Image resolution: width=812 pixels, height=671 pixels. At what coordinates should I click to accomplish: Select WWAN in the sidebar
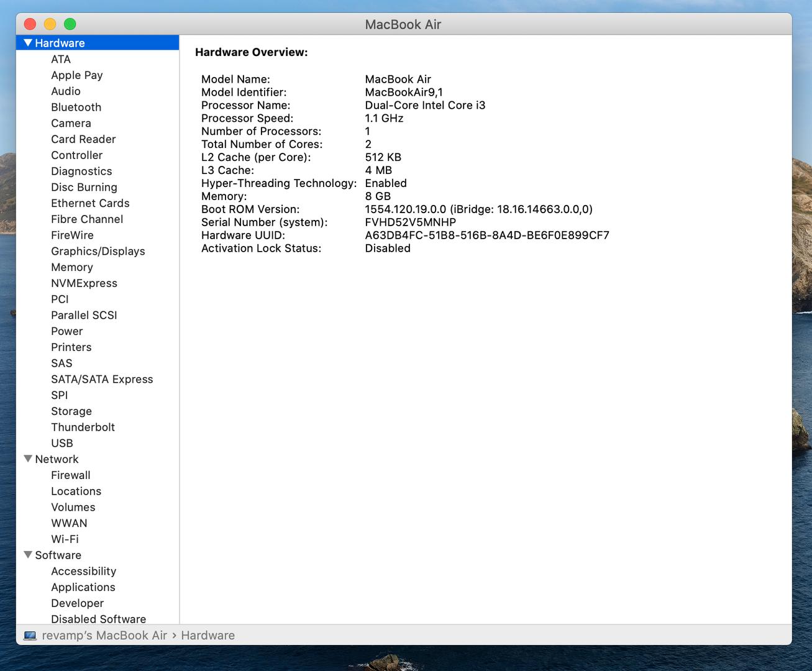coord(69,523)
